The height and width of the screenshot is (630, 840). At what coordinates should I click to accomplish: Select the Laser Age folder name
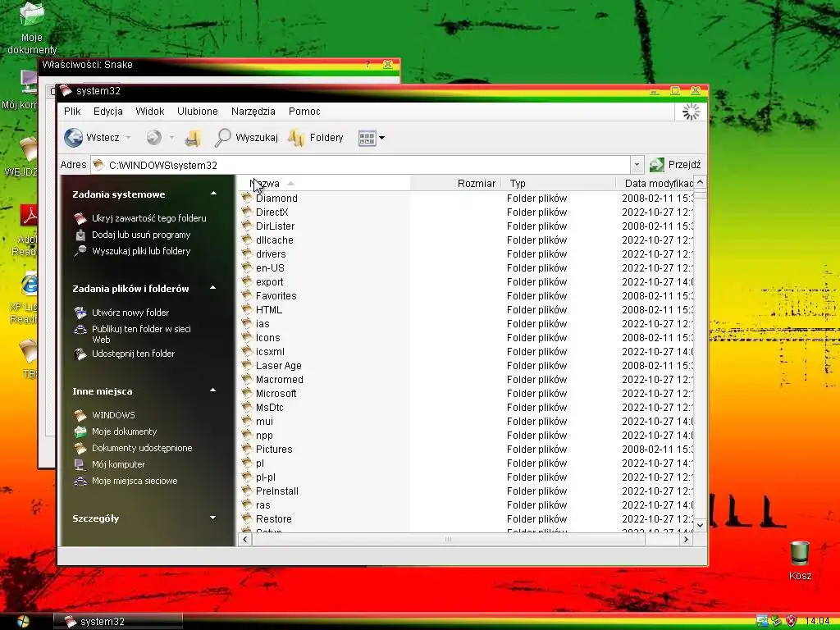pos(279,365)
